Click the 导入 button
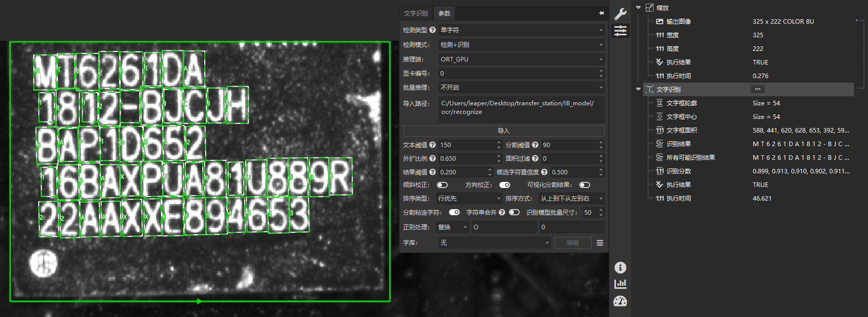Viewport: 868px width, 317px height. [x=504, y=131]
